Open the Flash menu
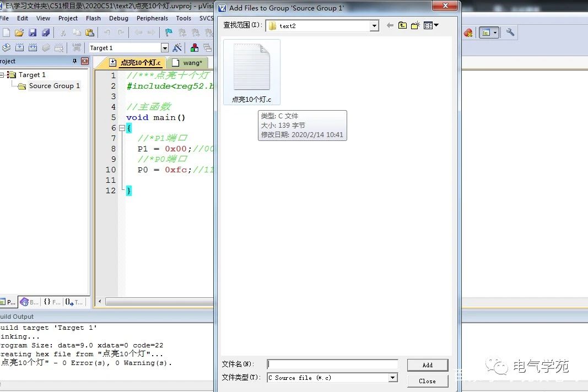 pyautogui.click(x=93, y=18)
